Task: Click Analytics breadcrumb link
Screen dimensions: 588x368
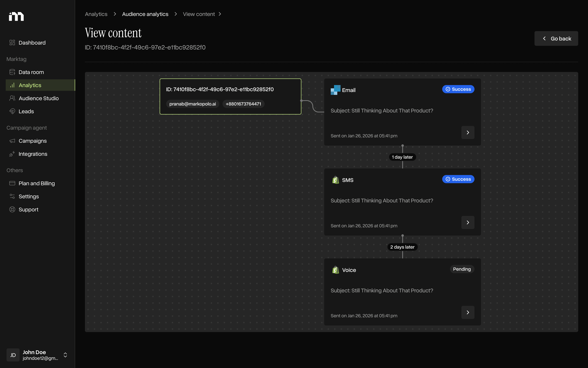Action: [96, 14]
